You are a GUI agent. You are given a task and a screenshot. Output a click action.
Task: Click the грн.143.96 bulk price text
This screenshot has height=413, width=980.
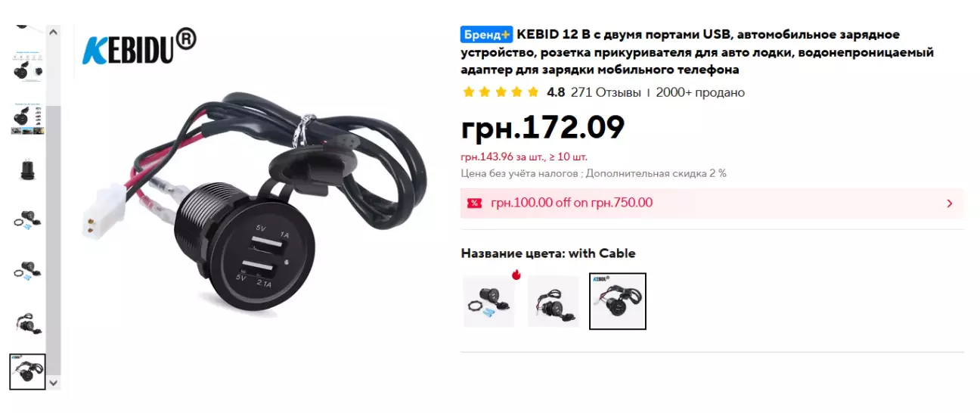coord(524,157)
